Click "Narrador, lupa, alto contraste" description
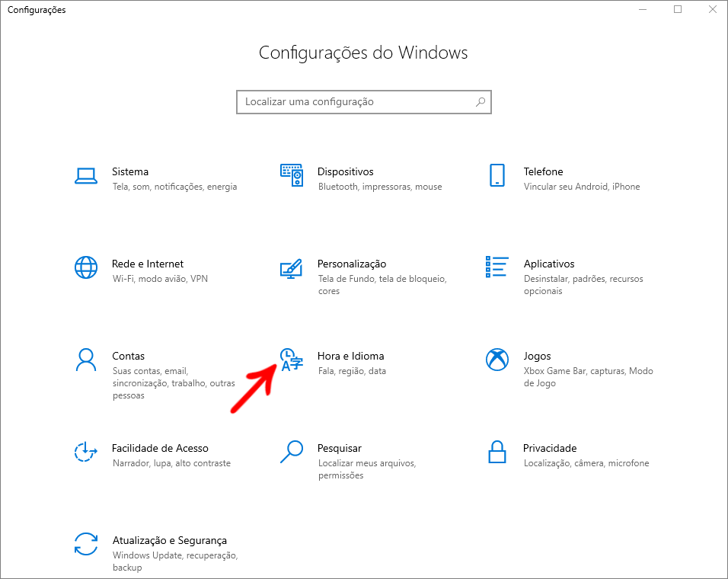Viewport: 728px width, 579px height. point(171,463)
